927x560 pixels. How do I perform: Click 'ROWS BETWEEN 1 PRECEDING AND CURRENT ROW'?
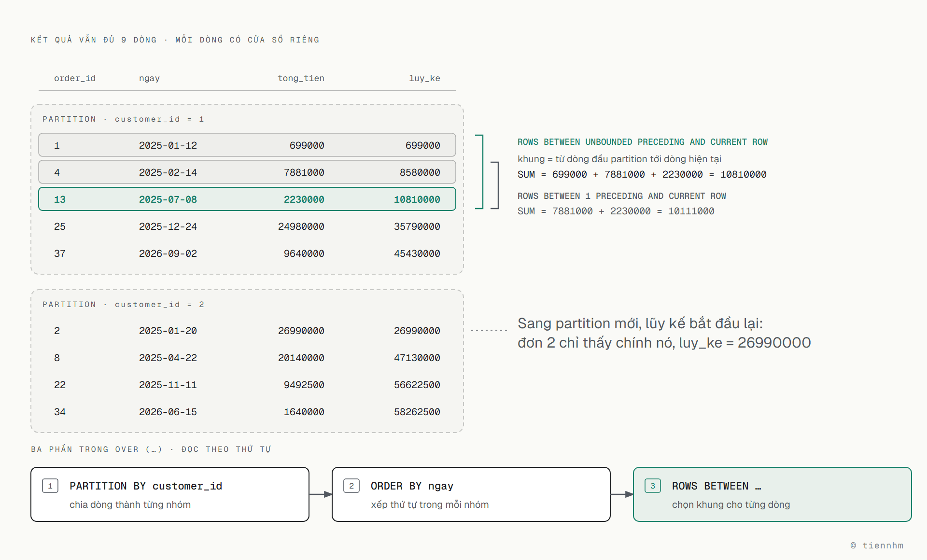point(622,196)
